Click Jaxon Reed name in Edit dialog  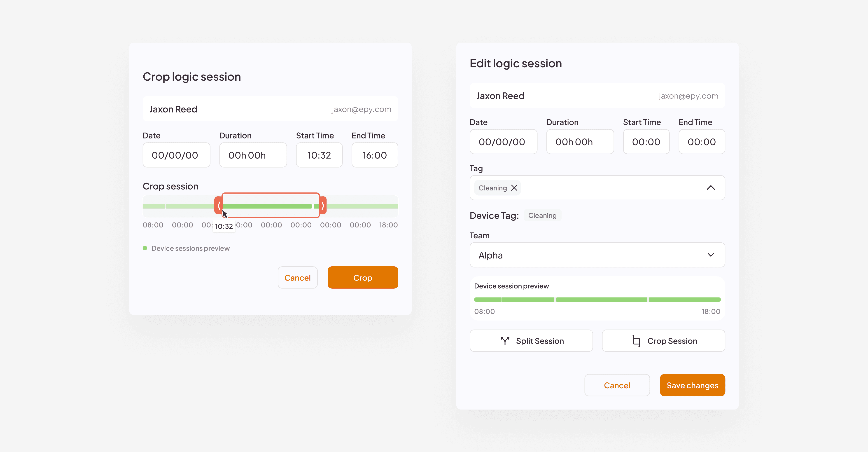pyautogui.click(x=500, y=96)
